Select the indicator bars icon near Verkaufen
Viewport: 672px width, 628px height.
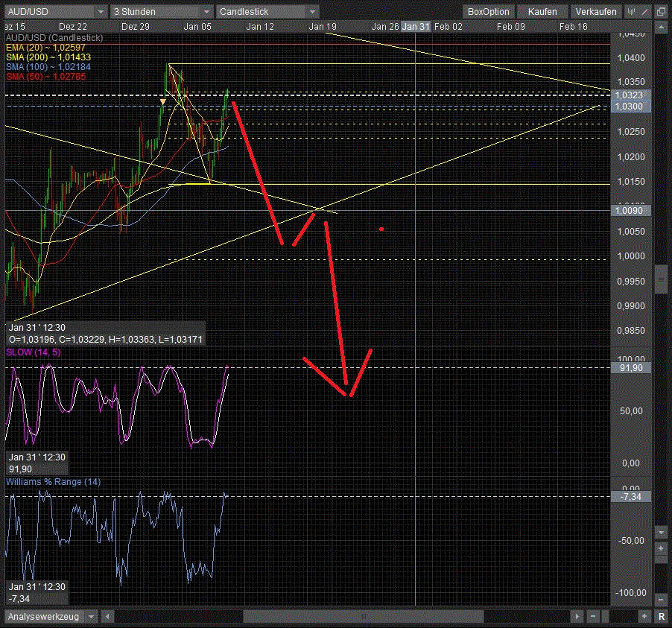(631, 11)
